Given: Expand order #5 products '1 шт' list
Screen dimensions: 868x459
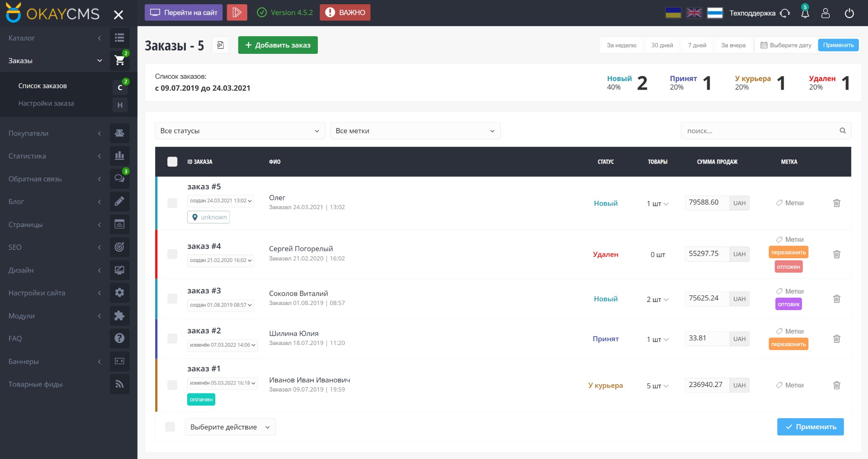Looking at the screenshot, I should (x=658, y=204).
